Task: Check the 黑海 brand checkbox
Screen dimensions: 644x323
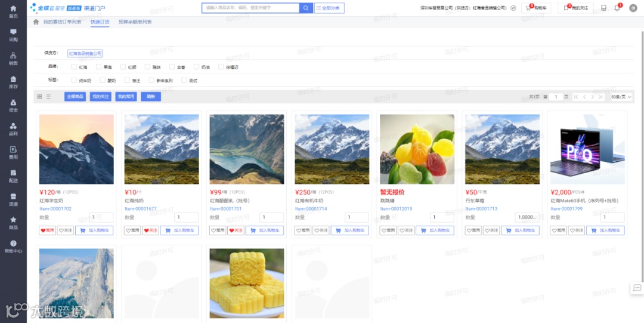Action: tap(98, 67)
